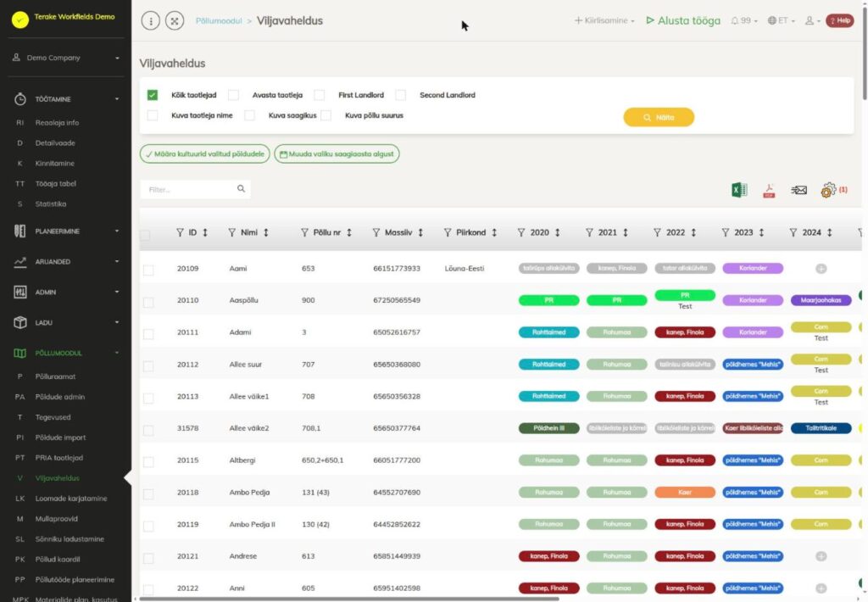Expand the PLANEERIMINE sidebar section
Screen dimensions: 868x602
coord(66,231)
